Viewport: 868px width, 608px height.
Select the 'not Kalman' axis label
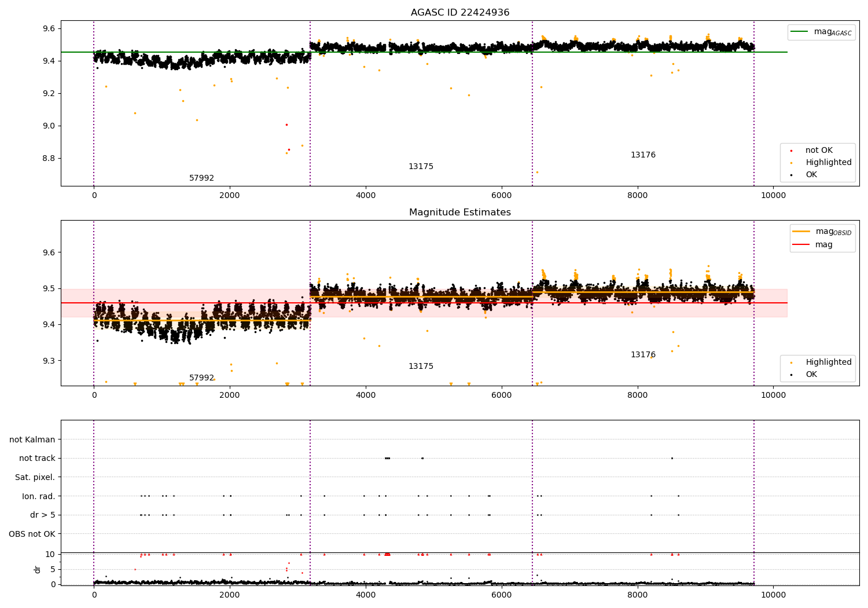(x=32, y=440)
